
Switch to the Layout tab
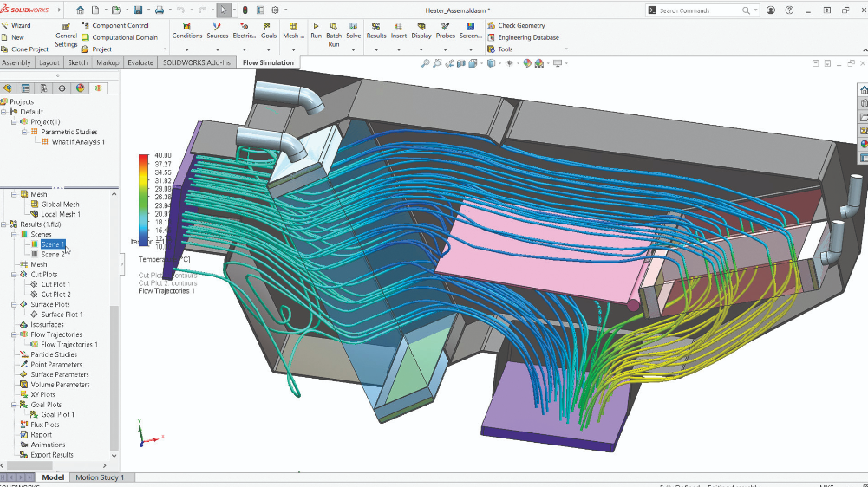[x=49, y=62]
